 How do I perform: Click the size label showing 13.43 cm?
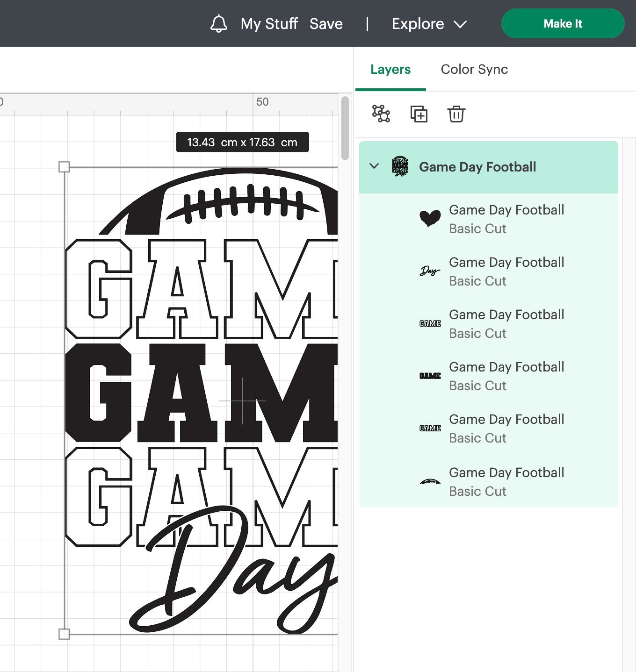[242, 142]
